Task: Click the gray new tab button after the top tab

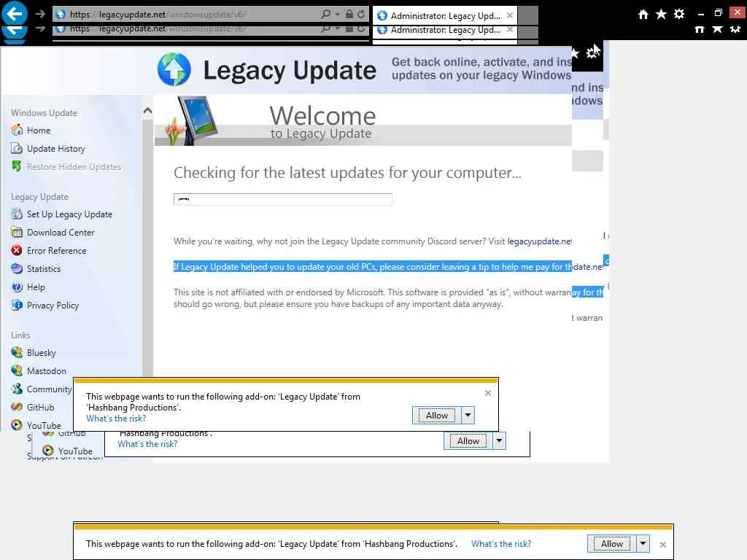Action: pyautogui.click(x=528, y=15)
